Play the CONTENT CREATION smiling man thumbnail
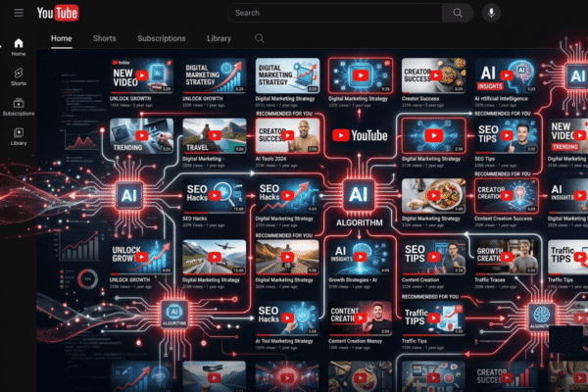Screen dimensions: 588x392 [x=361, y=318]
